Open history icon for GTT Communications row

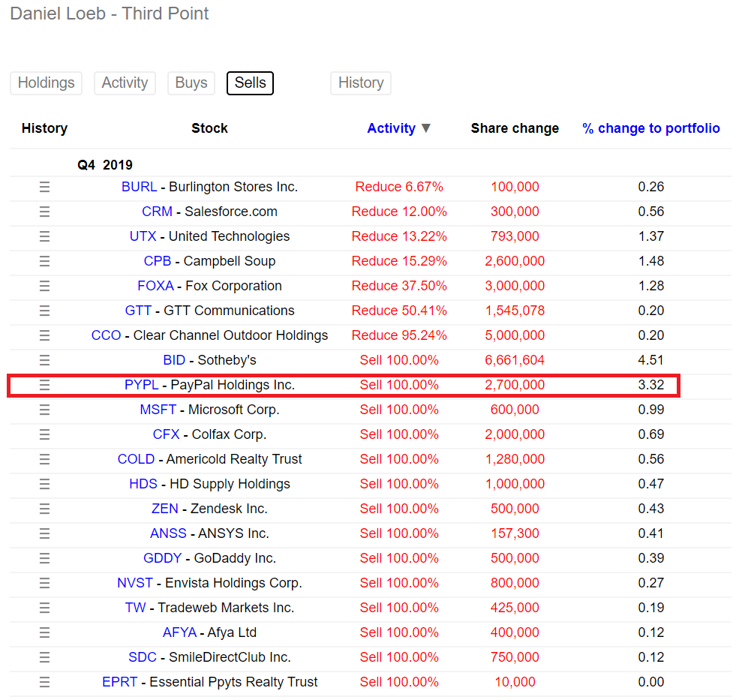[44, 311]
